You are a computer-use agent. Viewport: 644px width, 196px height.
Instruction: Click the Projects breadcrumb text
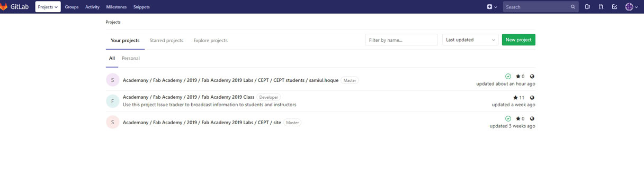(113, 22)
